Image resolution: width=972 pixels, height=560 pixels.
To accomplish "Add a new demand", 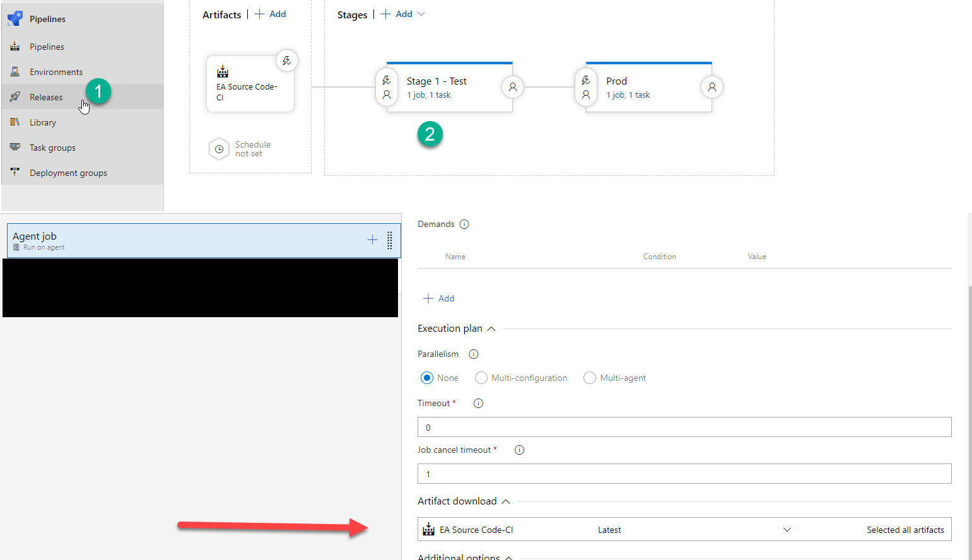I will 439,298.
